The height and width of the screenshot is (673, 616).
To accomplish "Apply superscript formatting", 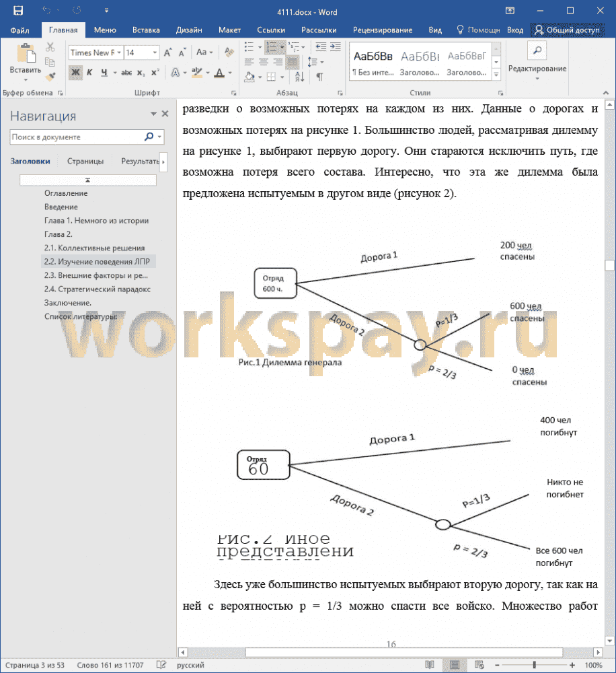I will coord(155,73).
